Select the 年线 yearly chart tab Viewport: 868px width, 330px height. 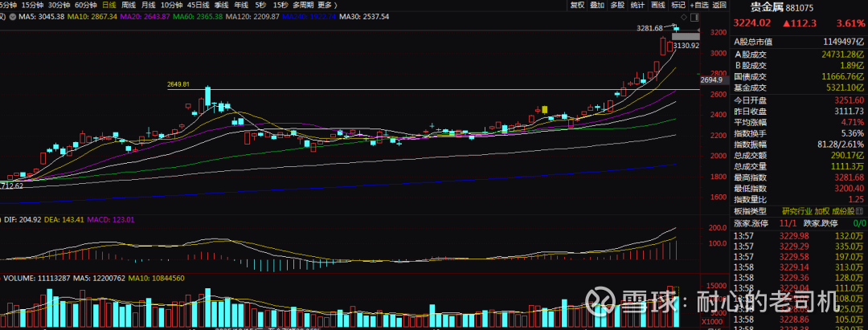click(x=241, y=5)
